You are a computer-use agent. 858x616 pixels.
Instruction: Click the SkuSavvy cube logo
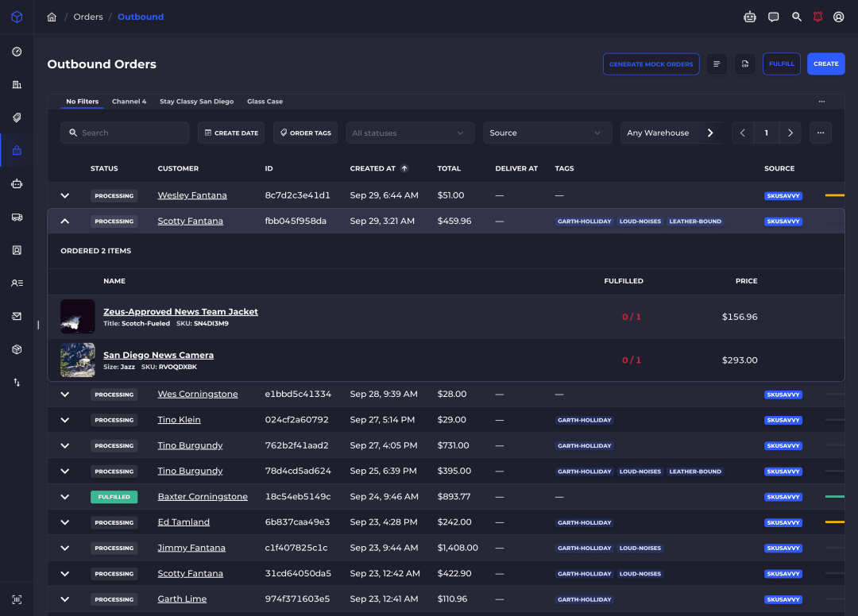17,17
